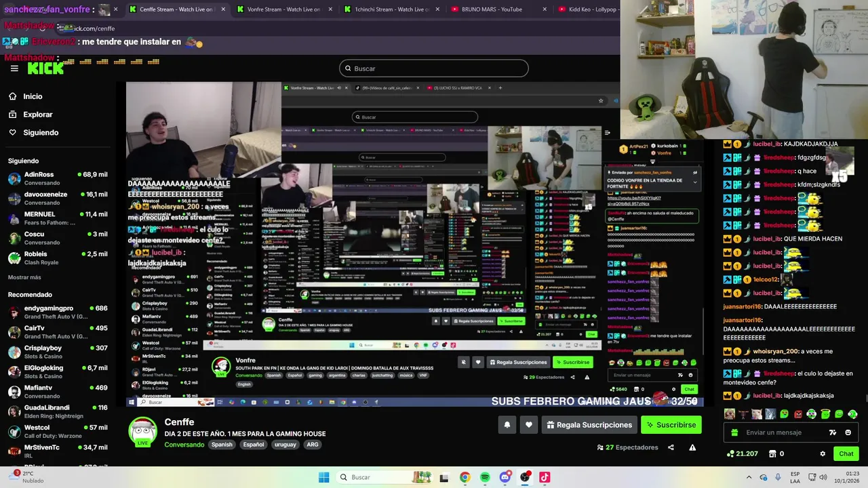
Task: Open CairTv recommended channel
Action: point(58,331)
